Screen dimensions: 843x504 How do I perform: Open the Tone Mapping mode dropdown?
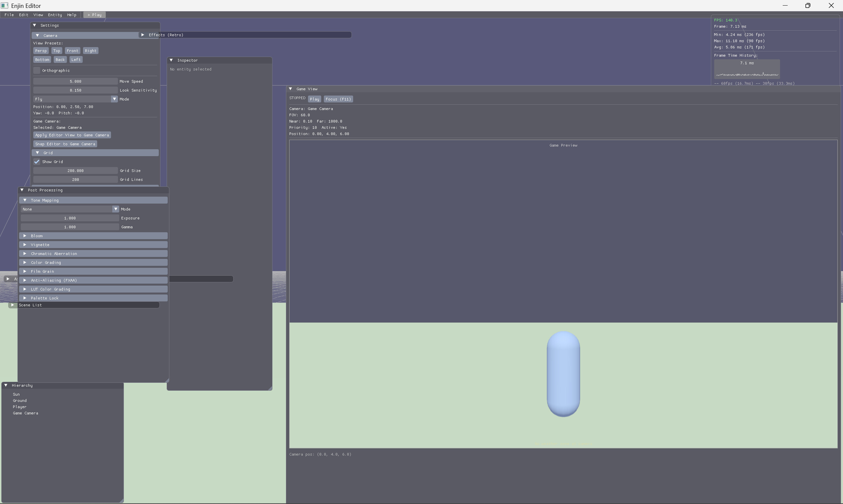click(116, 209)
